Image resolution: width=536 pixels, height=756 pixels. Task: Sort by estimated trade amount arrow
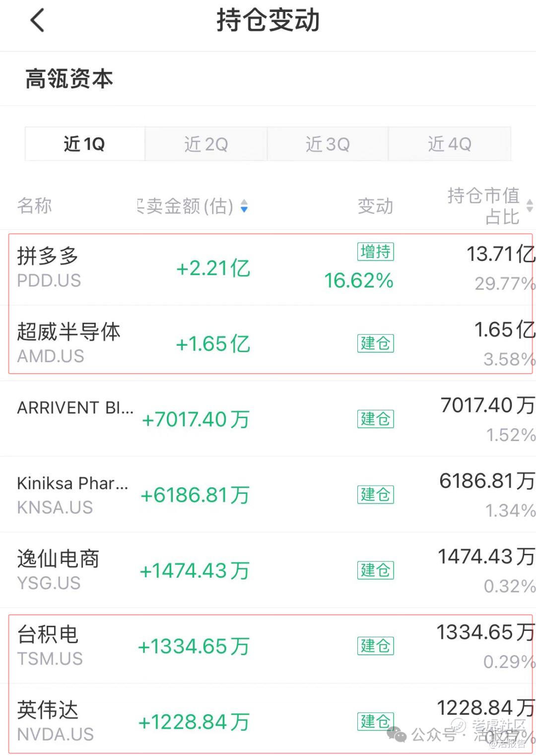[x=244, y=206]
